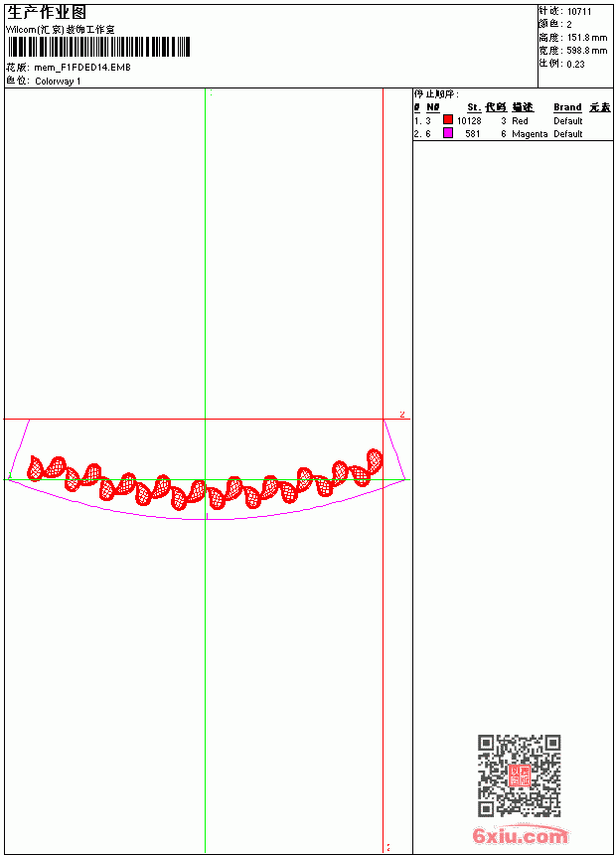The height and width of the screenshot is (855, 616).
Task: Click the 'Wilcom' studio name line
Action: click(x=61, y=30)
